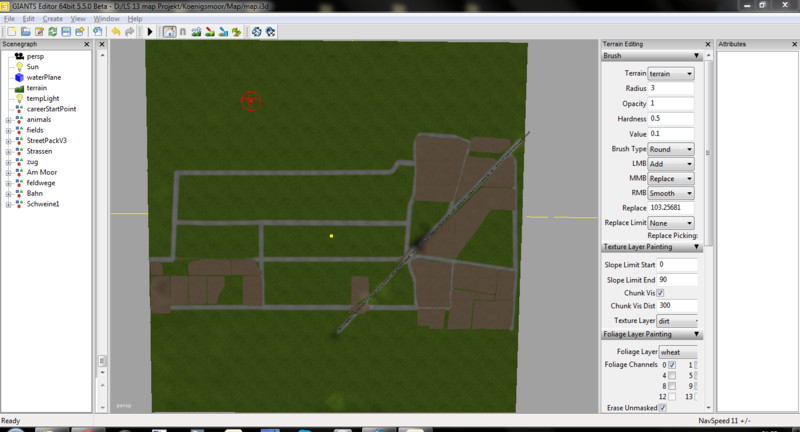This screenshot has height=432, width=800.
Task: Select the terrain sculpt mode icon
Action: point(197,32)
